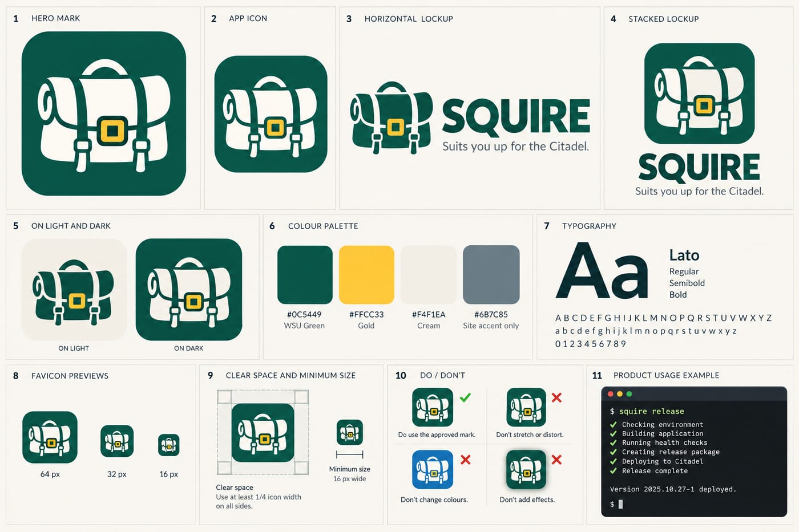799x532 pixels.
Task: Click the logo inside the clear space guide
Action: pyautogui.click(x=263, y=432)
